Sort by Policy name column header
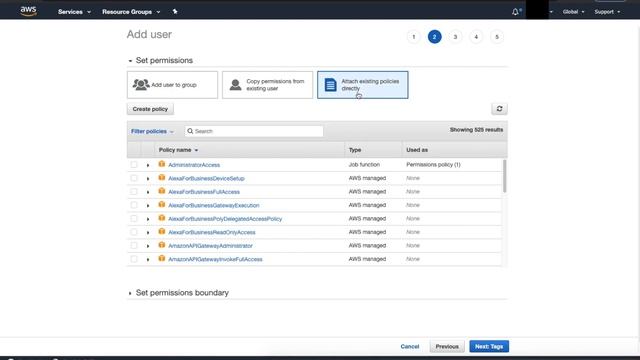This screenshot has height=360, width=640. [178, 150]
